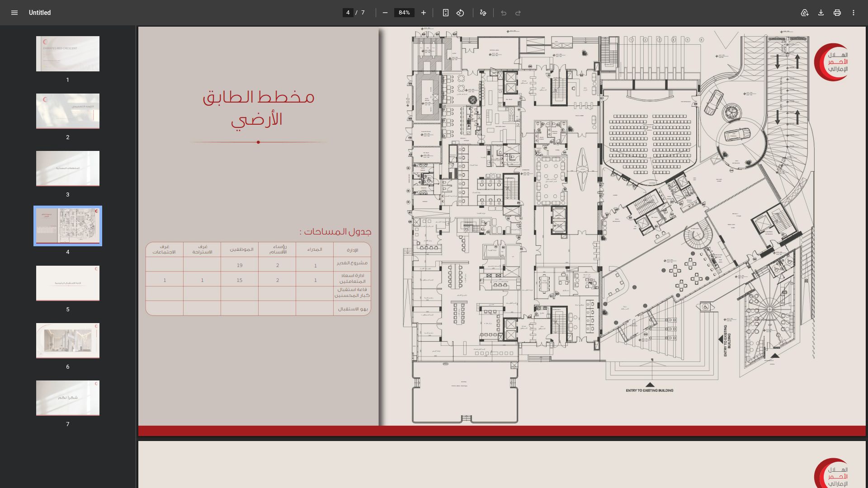Click the column header 'المدراء'
Viewport: 868px width, 488px height.
pyautogui.click(x=315, y=249)
